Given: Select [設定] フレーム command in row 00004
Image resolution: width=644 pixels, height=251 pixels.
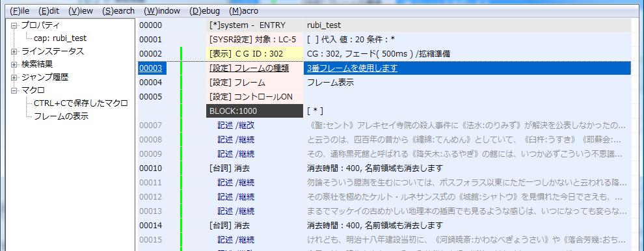Looking at the screenshot, I should (x=254, y=83).
